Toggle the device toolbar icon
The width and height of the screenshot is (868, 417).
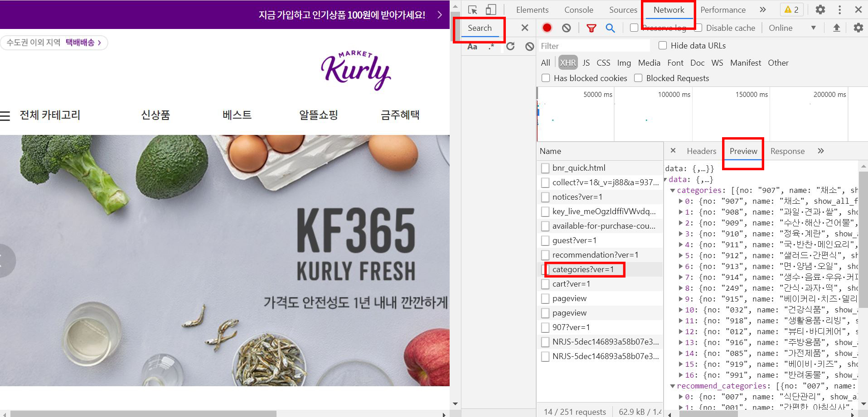click(x=491, y=10)
